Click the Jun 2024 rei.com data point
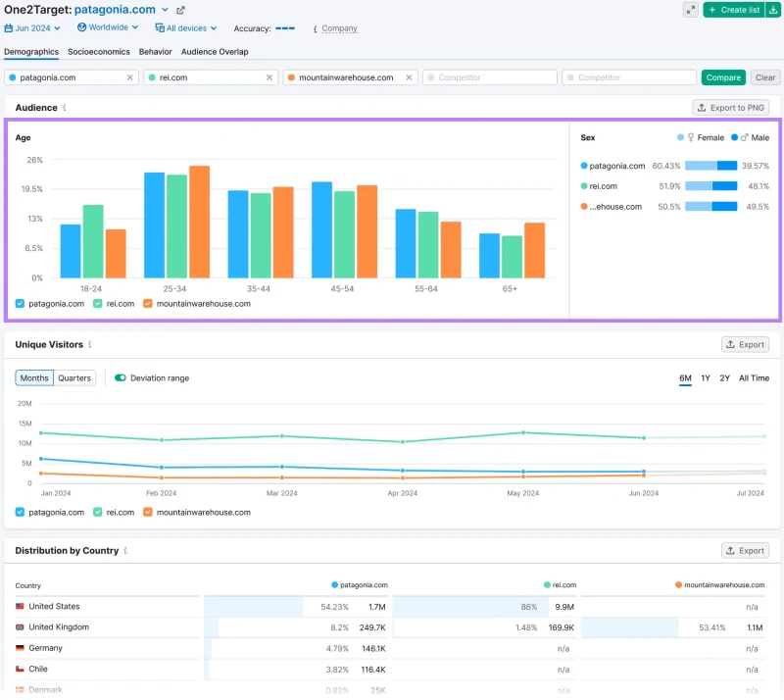 (644, 438)
